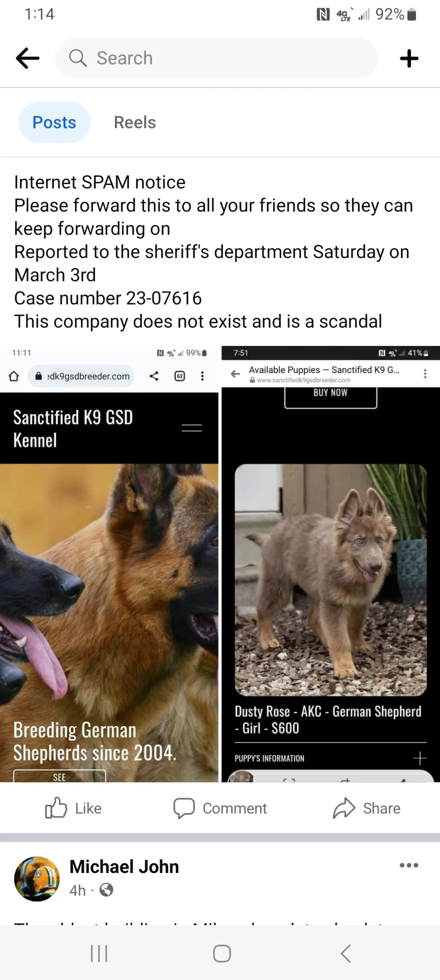Tap the globe public audience icon
The image size is (440, 980).
click(106, 890)
